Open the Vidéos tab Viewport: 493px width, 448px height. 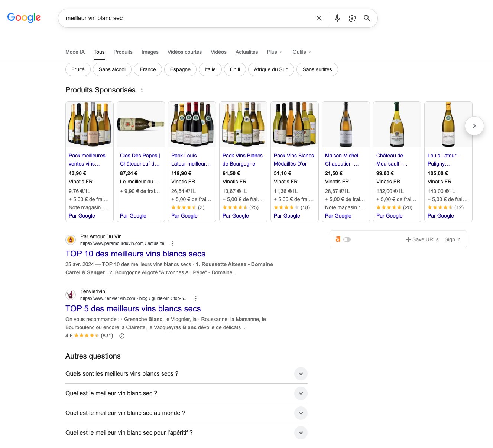point(218,52)
